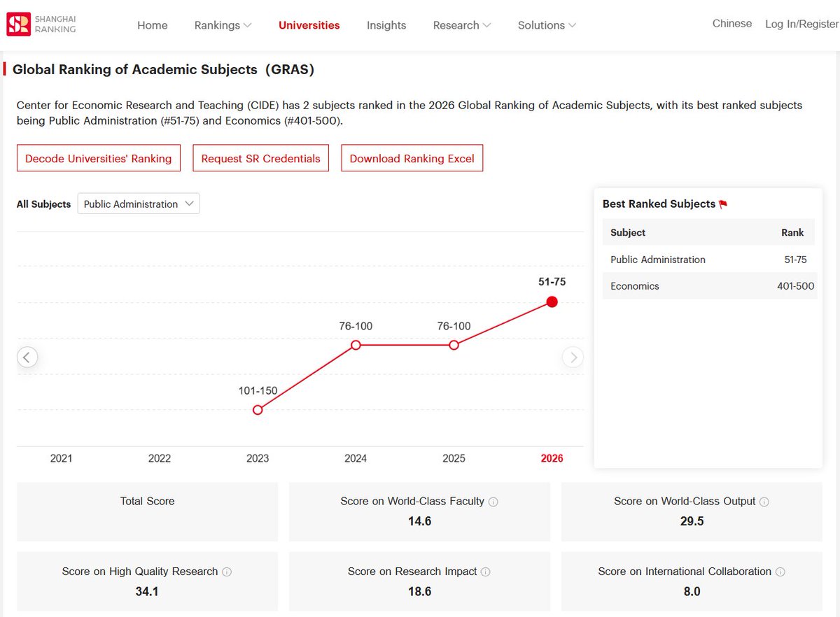Click Download Ranking Excel button
Viewport: 840px width, 617px height.
[412, 158]
